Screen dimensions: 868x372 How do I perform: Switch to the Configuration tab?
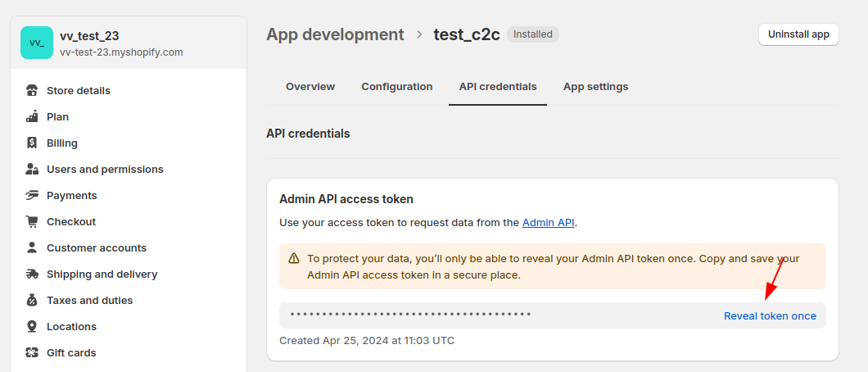point(397,86)
